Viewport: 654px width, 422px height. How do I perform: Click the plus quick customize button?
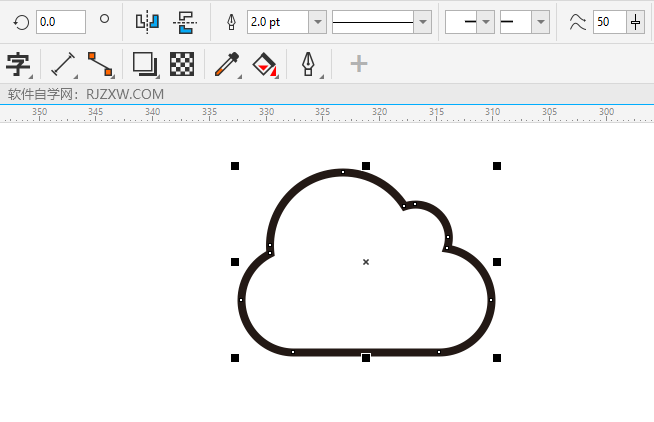pyautogui.click(x=359, y=64)
